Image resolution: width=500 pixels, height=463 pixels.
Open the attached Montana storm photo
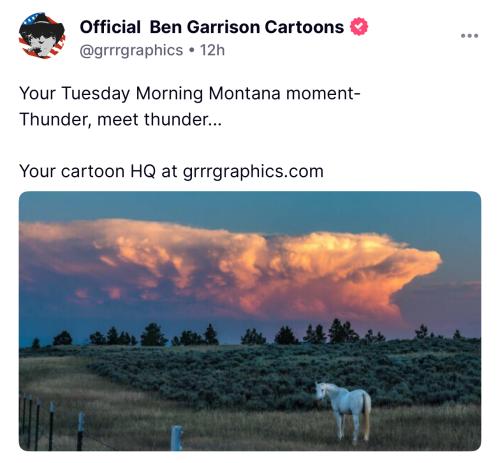[250, 321]
